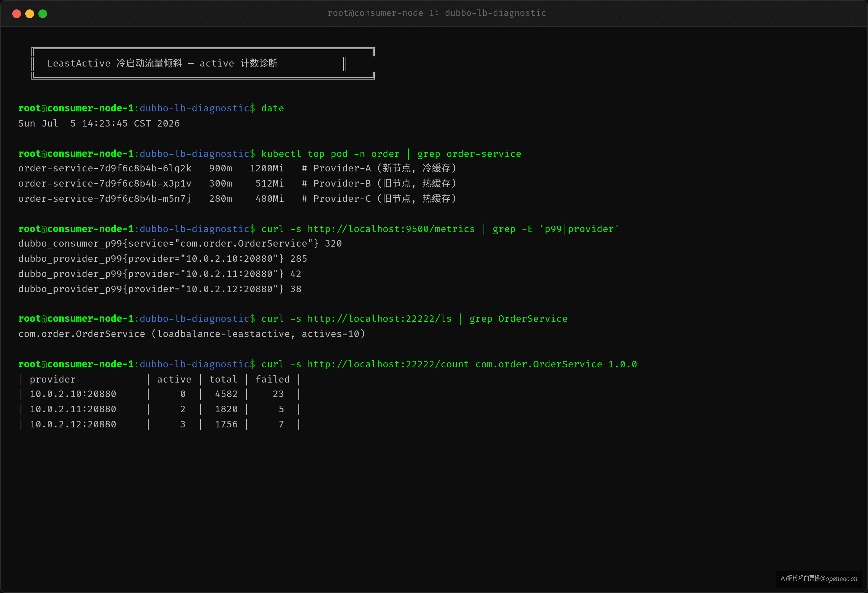Click the green fullscreen window button
This screenshot has height=593, width=868.
(x=43, y=14)
